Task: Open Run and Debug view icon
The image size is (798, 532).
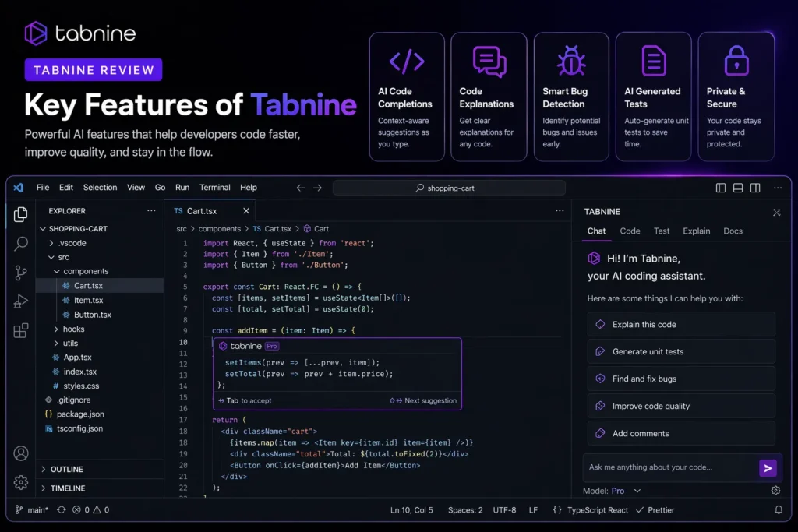Action: point(20,301)
